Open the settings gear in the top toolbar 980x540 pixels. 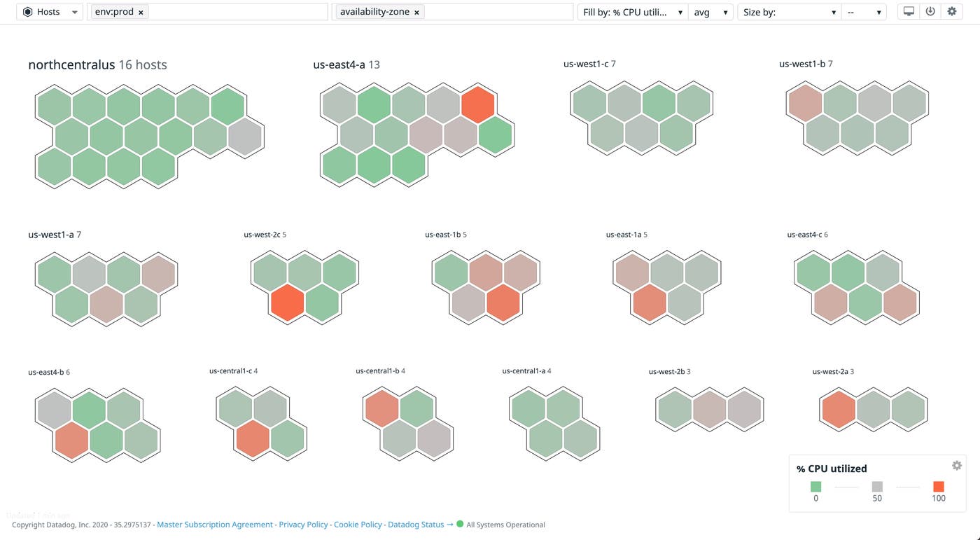pyautogui.click(x=951, y=11)
